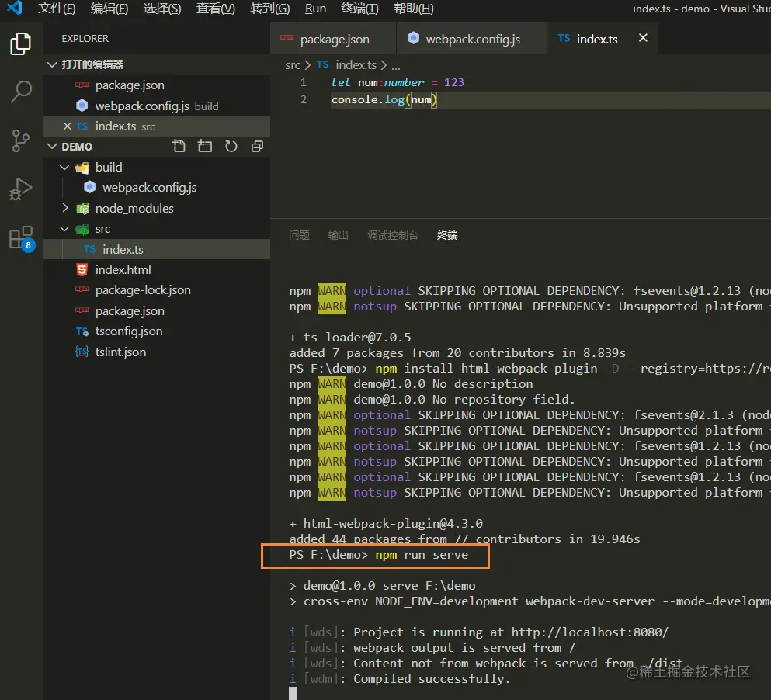Open tsconfig.json in the explorer
The image size is (771, 700).
156,331
